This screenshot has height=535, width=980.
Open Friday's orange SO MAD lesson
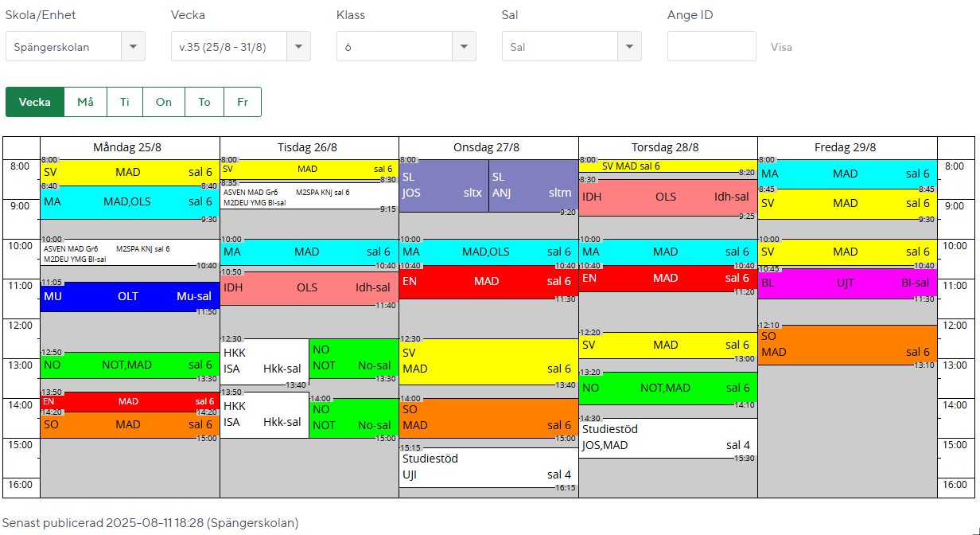(x=846, y=345)
